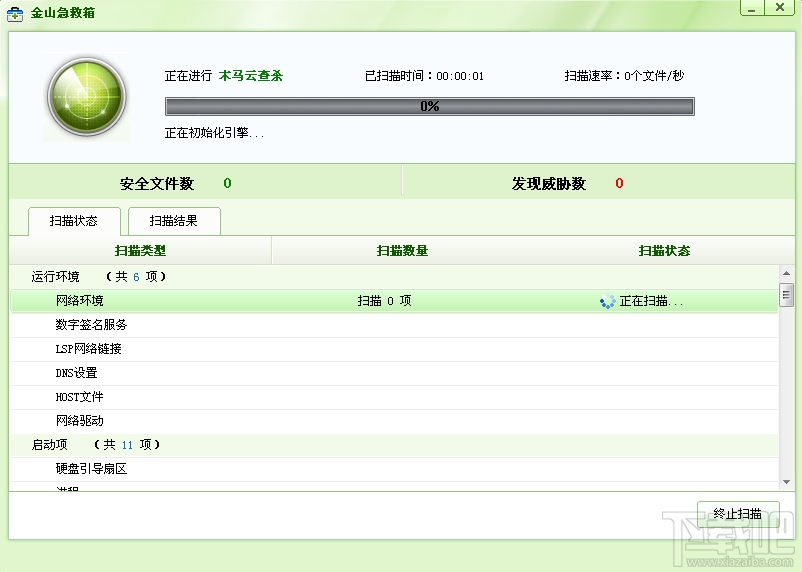Minimize the 金山急救箱 window
The height and width of the screenshot is (572, 802).
coord(752,8)
